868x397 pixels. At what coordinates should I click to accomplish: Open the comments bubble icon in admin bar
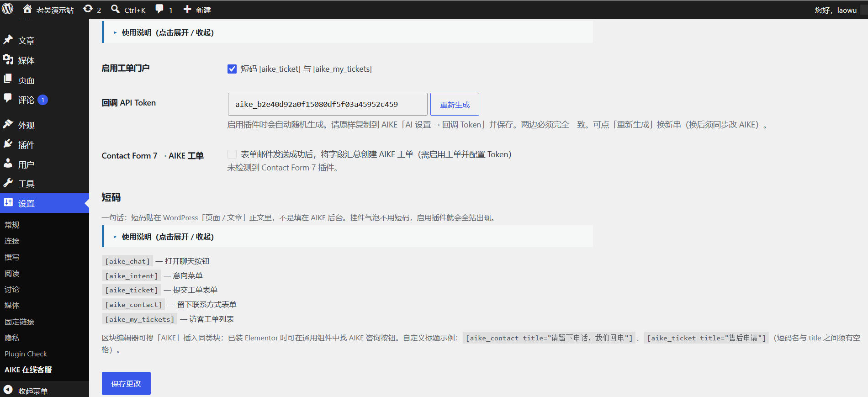[159, 9]
